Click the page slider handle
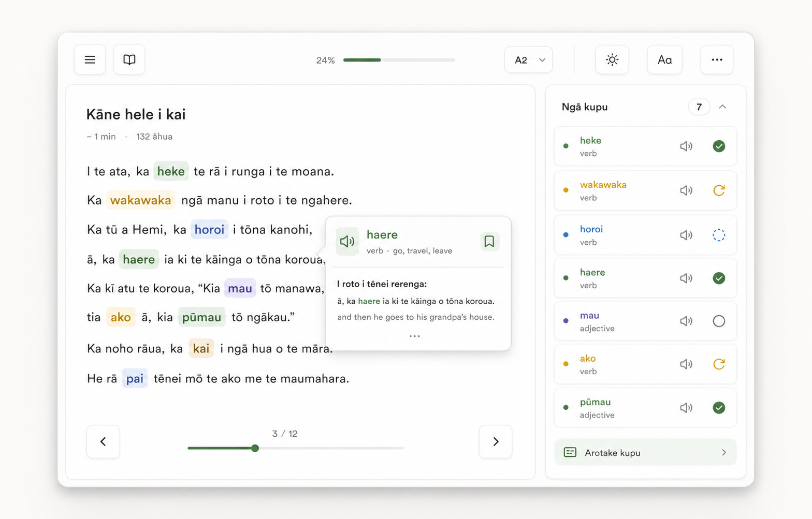812x519 pixels. [x=255, y=448]
